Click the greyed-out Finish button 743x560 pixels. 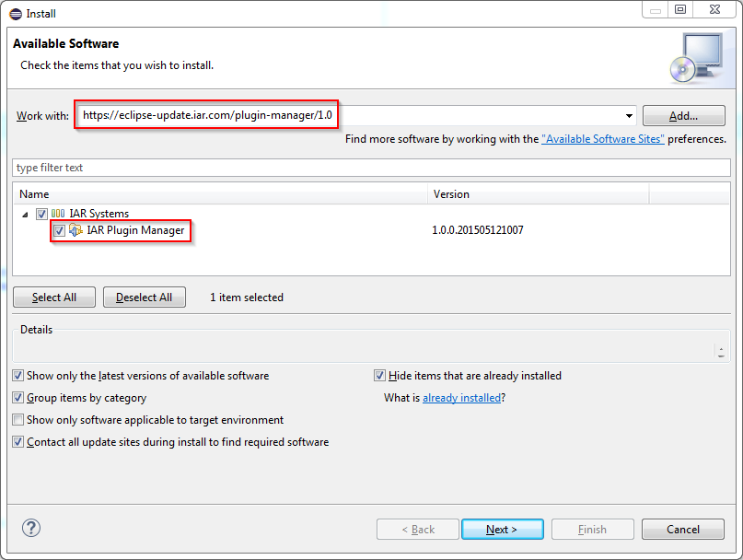coord(592,530)
